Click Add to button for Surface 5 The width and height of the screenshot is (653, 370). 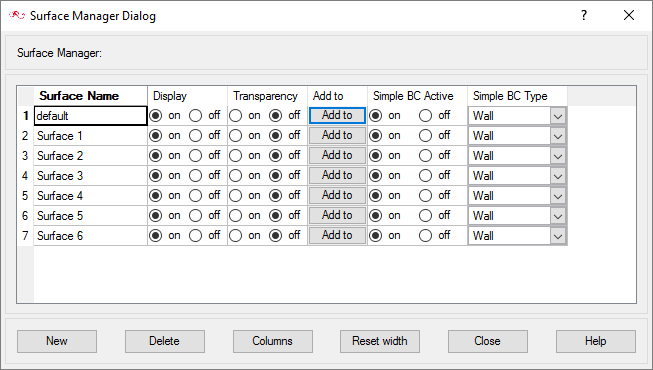[x=337, y=215]
